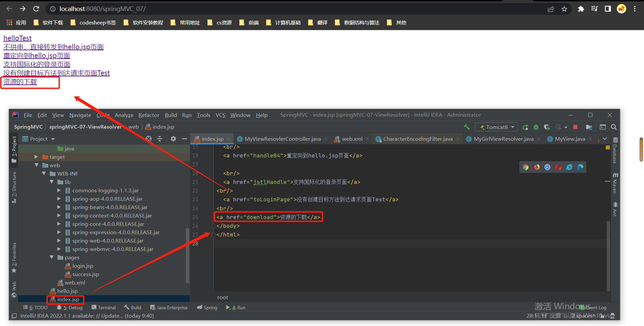Toggle the Maven tool window

click(x=615, y=183)
